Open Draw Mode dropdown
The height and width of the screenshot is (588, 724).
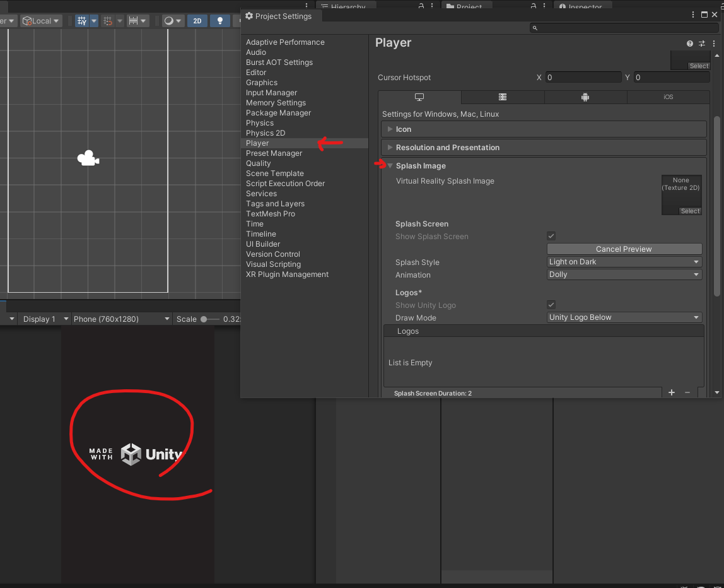624,317
